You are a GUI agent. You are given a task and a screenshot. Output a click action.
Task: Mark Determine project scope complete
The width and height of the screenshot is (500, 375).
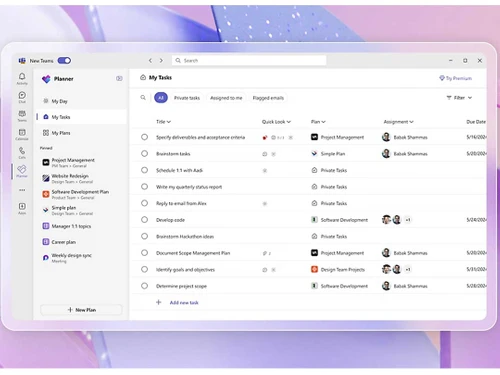pos(144,286)
